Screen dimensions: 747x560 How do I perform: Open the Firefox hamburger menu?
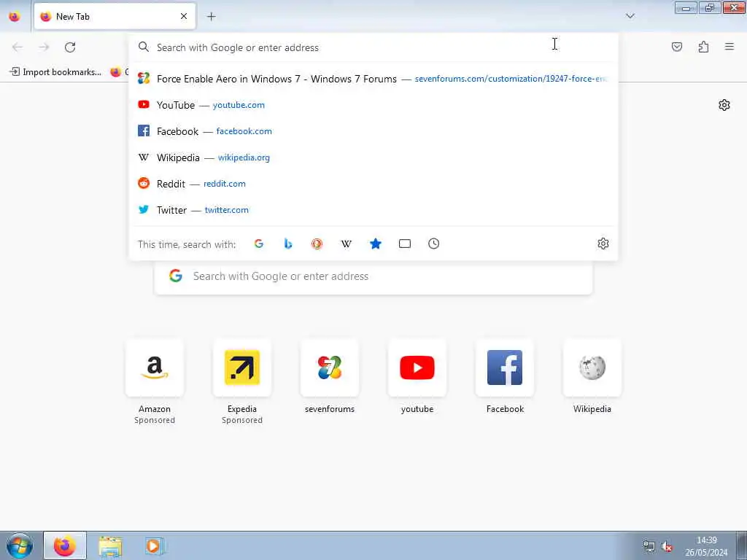coord(729,47)
